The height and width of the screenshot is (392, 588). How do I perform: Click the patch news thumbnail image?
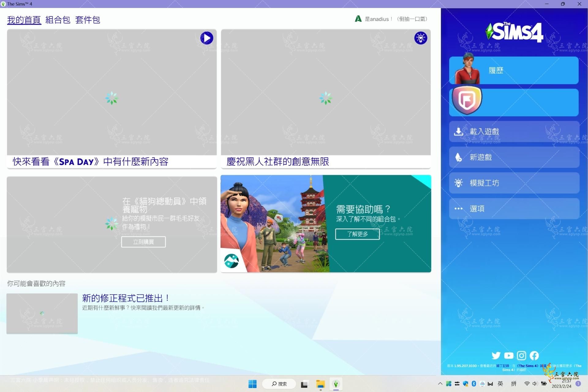coord(42,313)
